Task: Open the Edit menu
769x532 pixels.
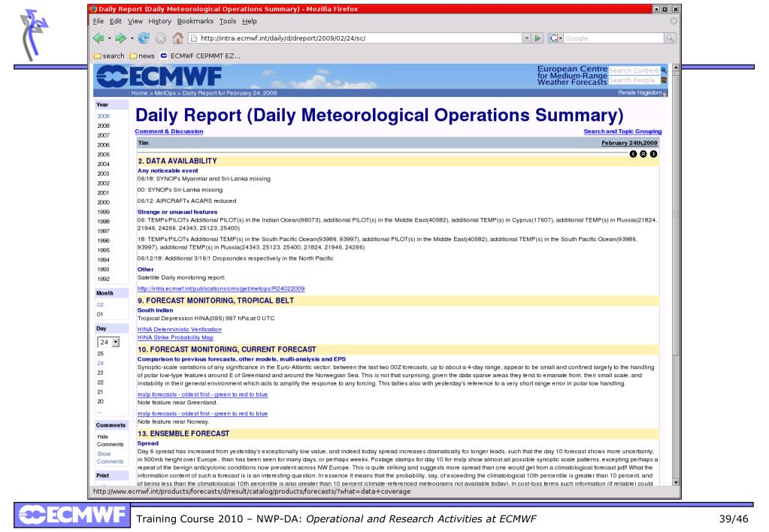Action: 116,21
